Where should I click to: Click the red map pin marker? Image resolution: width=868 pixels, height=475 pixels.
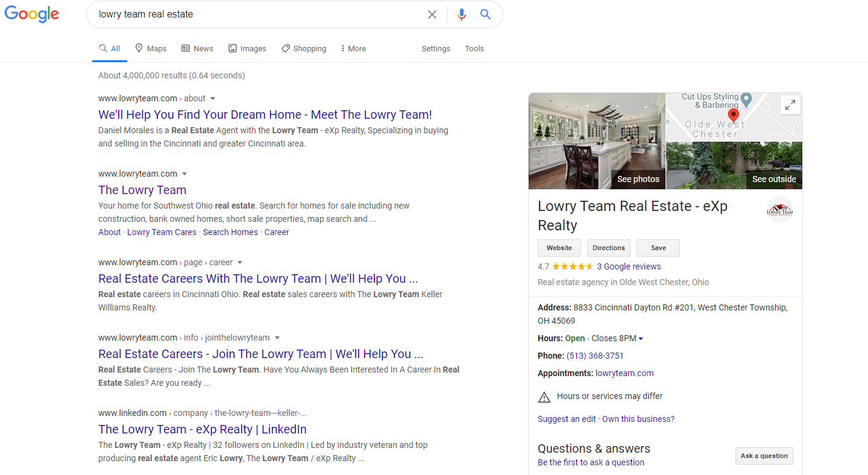(733, 116)
